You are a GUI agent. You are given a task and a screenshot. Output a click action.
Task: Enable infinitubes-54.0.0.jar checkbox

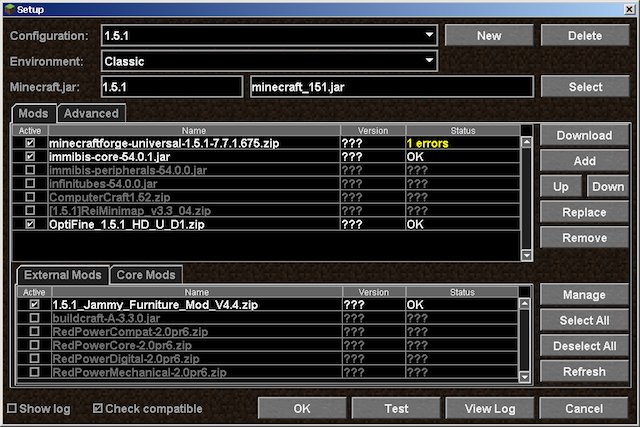30,183
